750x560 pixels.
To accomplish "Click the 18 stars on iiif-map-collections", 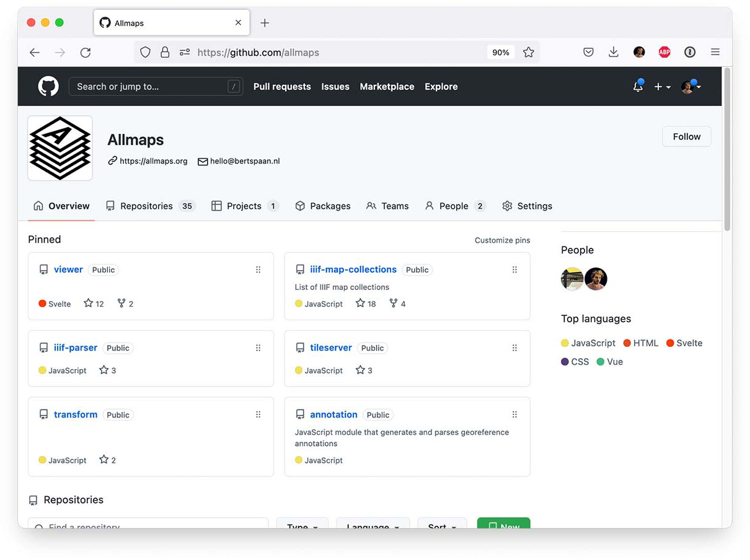I will pyautogui.click(x=366, y=304).
